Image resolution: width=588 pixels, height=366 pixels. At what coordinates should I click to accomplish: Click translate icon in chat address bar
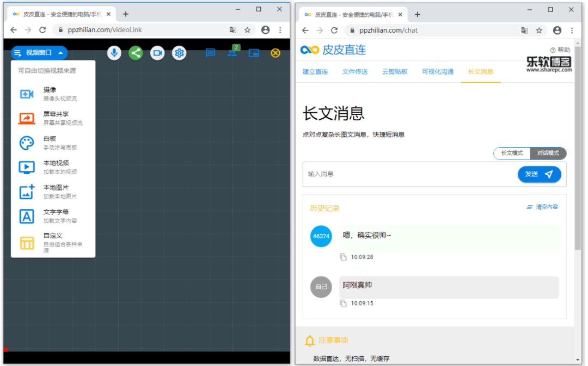(525, 30)
